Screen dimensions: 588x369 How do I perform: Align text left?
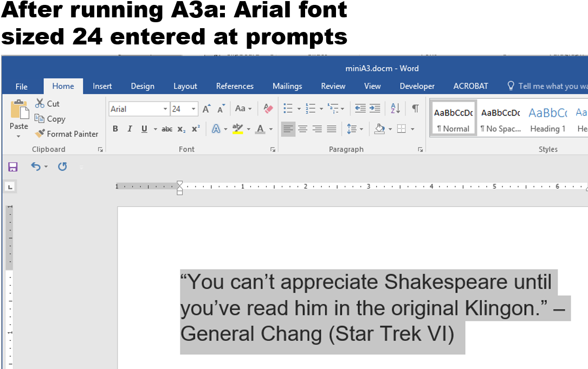(288, 129)
